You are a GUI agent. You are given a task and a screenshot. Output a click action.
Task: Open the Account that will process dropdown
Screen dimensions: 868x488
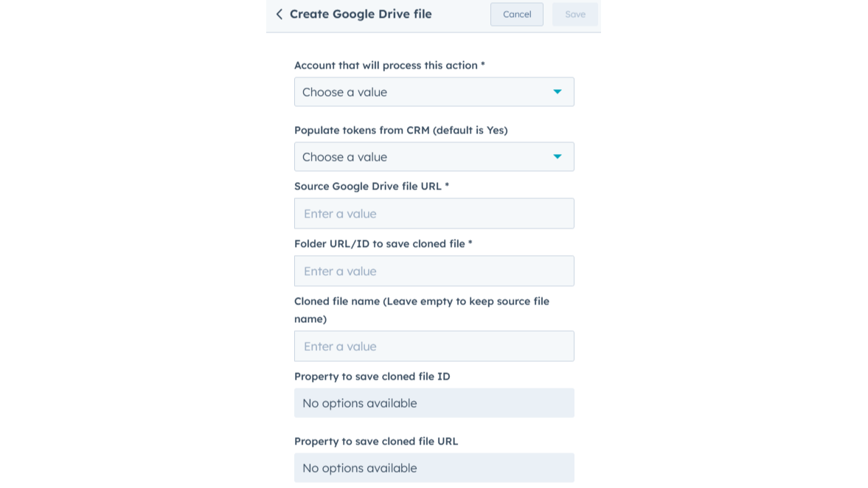(434, 92)
